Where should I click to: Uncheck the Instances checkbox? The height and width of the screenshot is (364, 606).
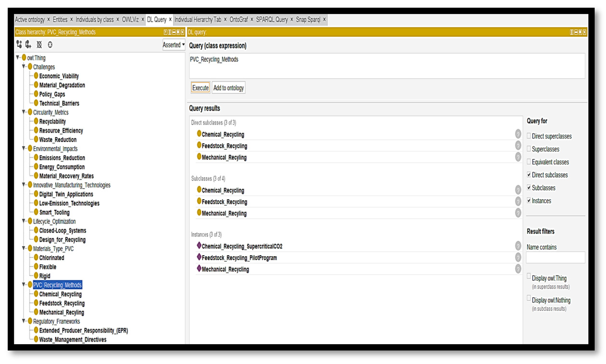[529, 200]
